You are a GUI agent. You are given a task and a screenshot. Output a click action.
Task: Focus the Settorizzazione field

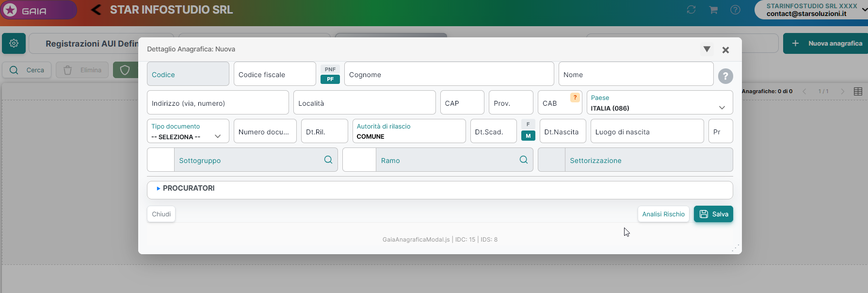point(648,160)
